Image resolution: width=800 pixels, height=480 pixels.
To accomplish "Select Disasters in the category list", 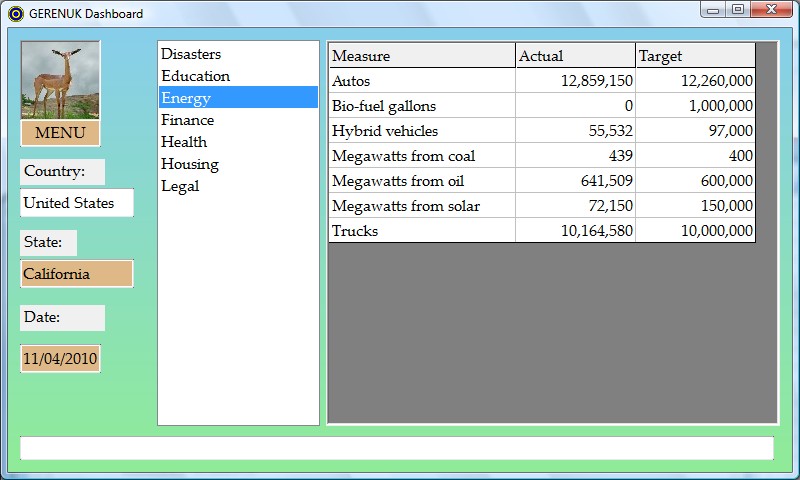I will point(191,54).
